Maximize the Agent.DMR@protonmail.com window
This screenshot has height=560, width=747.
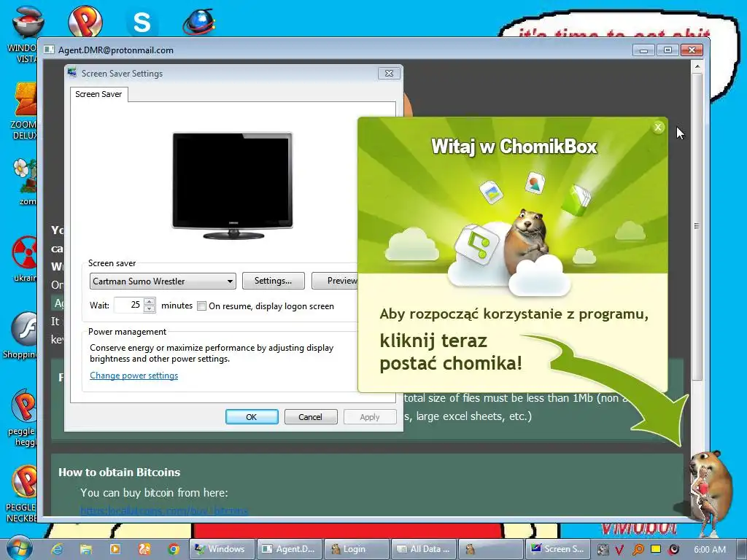click(667, 50)
